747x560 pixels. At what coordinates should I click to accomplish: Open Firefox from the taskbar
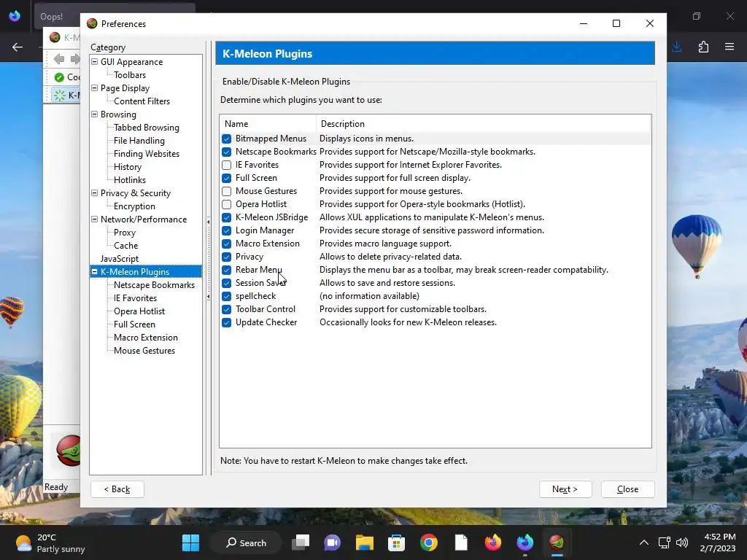click(493, 542)
